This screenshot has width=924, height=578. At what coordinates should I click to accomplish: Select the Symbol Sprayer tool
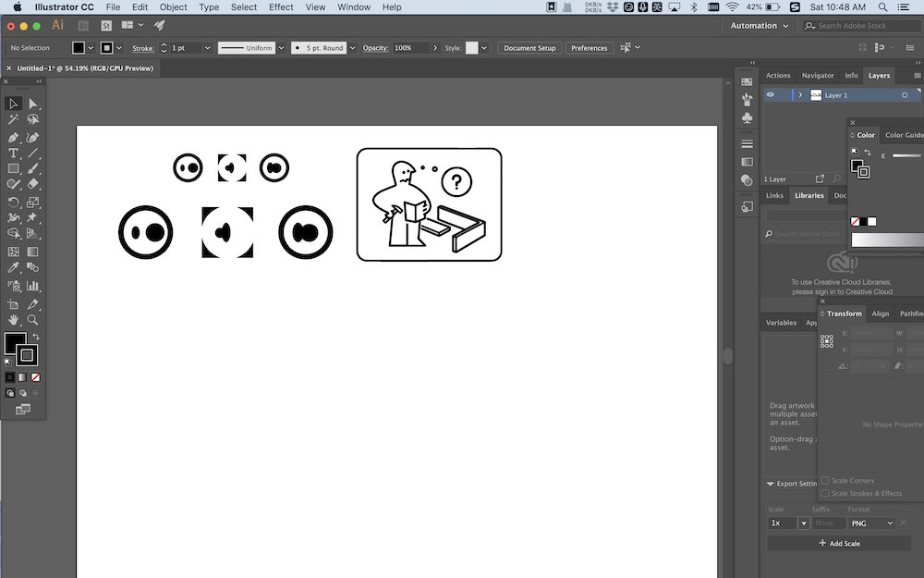[13, 286]
